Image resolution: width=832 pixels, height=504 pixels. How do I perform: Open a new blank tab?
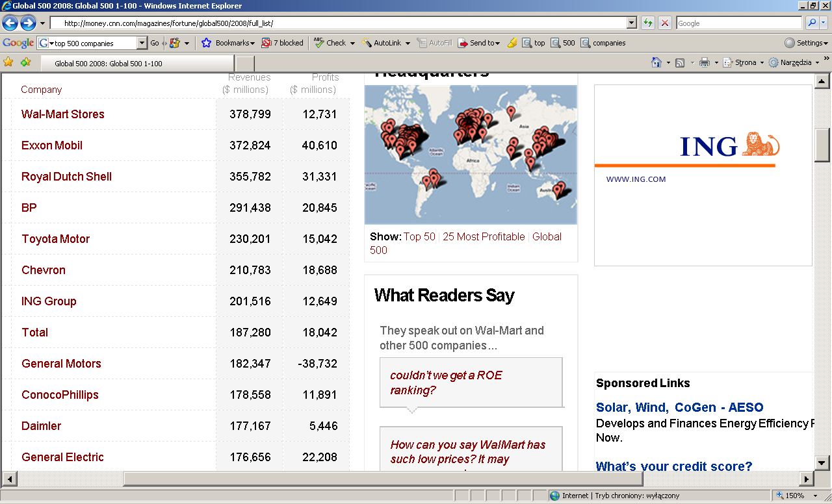pyautogui.click(x=244, y=64)
